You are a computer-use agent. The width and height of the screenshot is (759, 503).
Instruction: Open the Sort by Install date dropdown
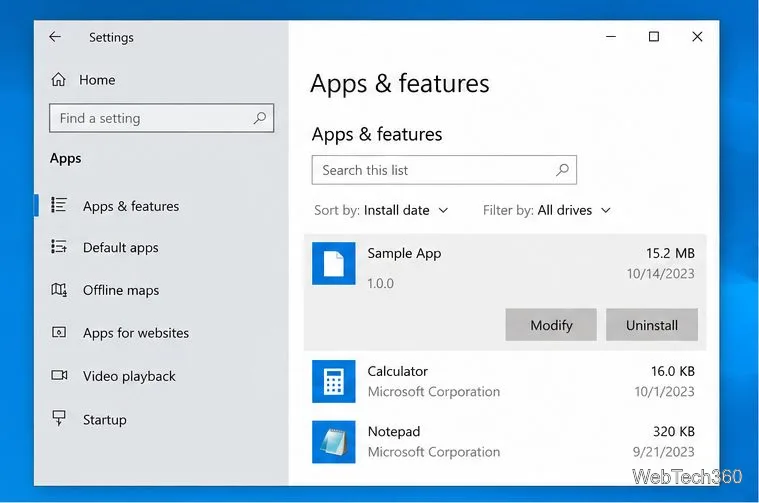click(381, 210)
